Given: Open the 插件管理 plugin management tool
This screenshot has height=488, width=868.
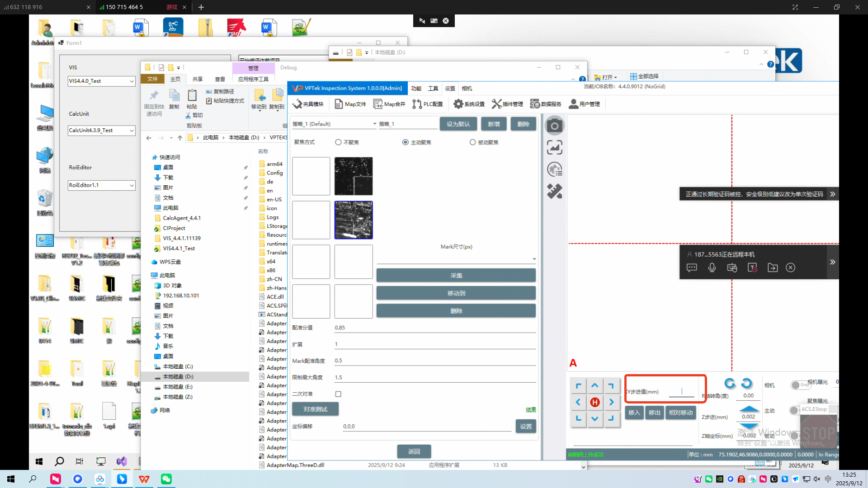Looking at the screenshot, I should [507, 104].
